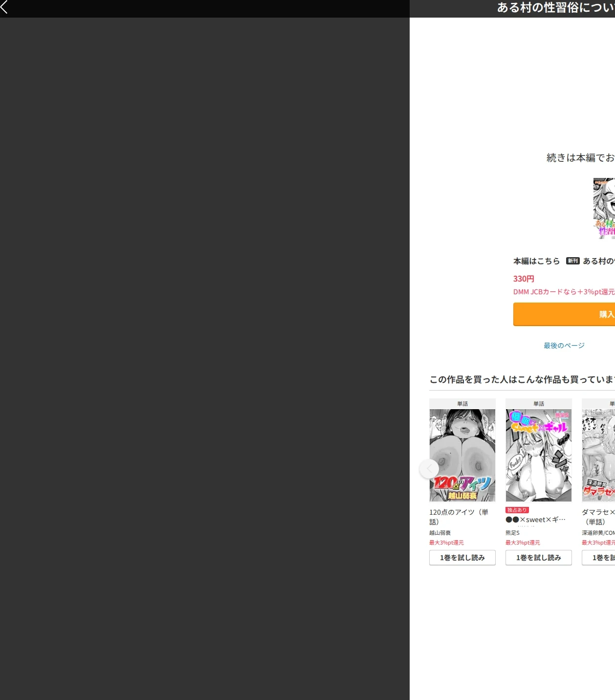Select the author 深道卵黄/COM

[598, 533]
